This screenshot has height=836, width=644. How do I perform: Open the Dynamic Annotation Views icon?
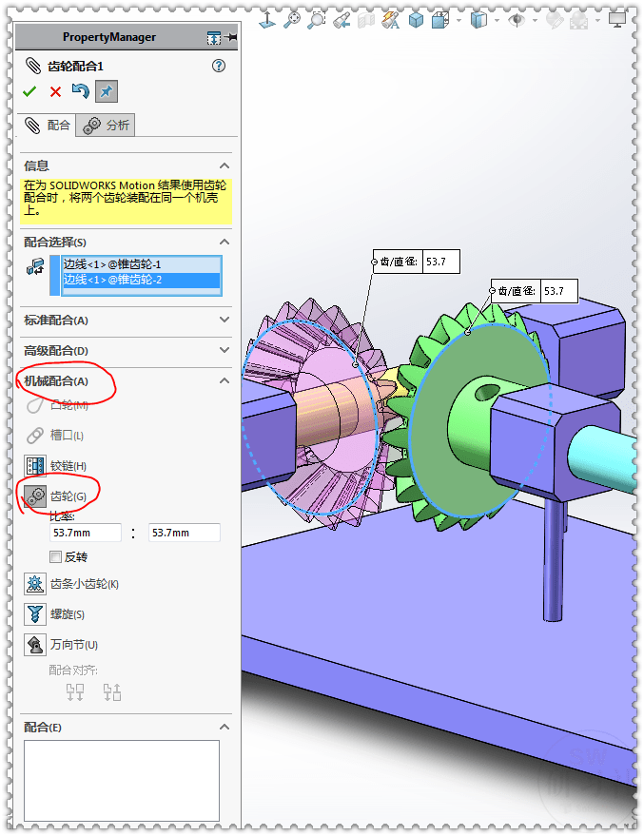click(391, 20)
